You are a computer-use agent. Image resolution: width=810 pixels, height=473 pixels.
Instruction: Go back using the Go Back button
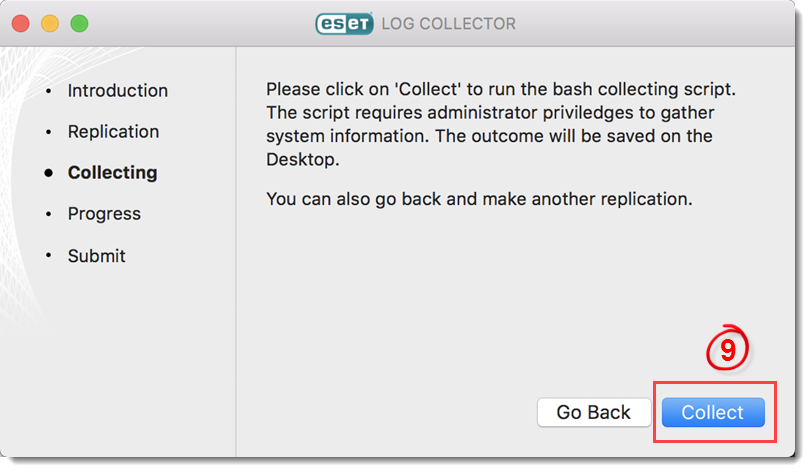594,412
